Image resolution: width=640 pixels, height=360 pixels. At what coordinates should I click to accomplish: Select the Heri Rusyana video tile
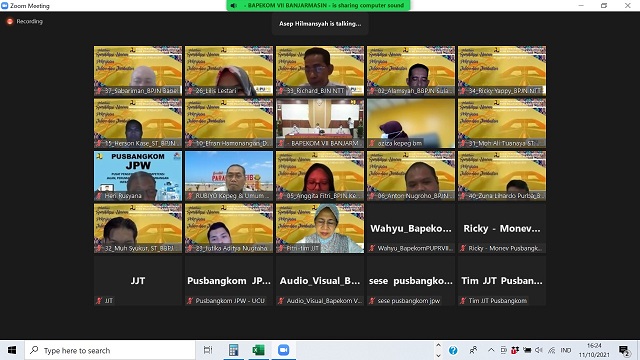[x=138, y=176]
